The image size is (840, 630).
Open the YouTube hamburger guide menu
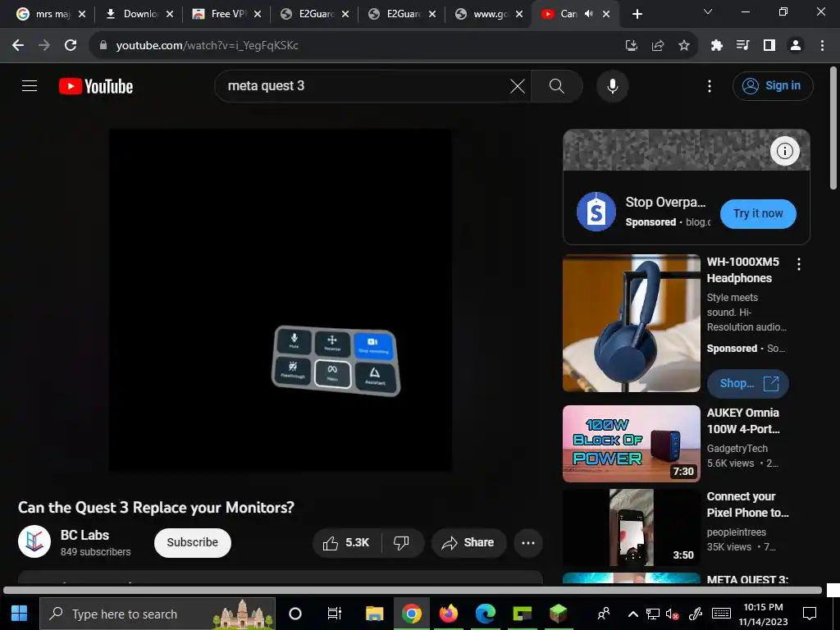[30, 85]
